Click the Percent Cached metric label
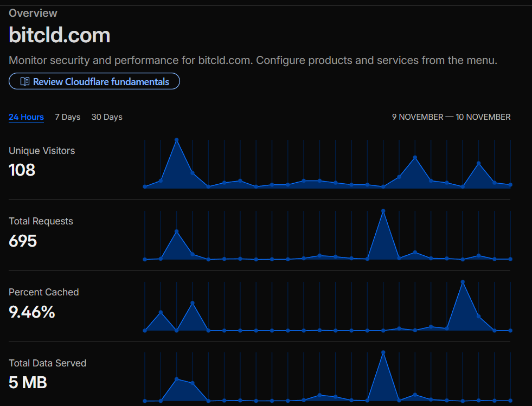This screenshot has height=406, width=532. coord(44,292)
